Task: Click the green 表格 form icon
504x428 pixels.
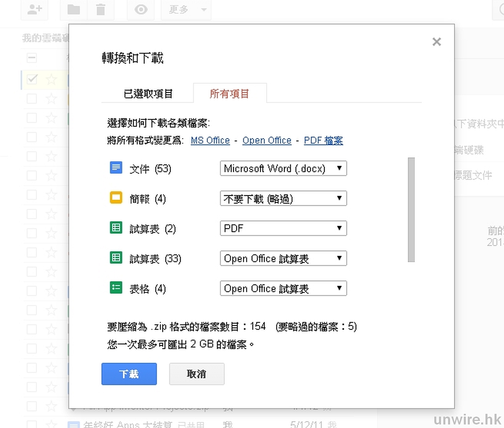Action: [x=116, y=288]
